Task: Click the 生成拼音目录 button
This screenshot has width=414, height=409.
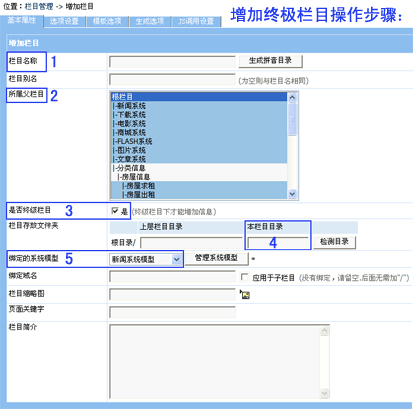Action: (x=270, y=61)
